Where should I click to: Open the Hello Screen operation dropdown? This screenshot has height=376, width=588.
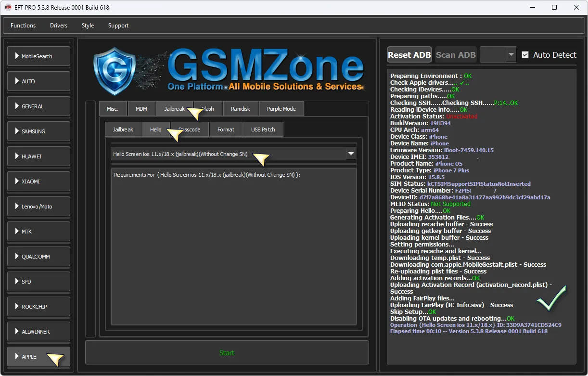[351, 154]
